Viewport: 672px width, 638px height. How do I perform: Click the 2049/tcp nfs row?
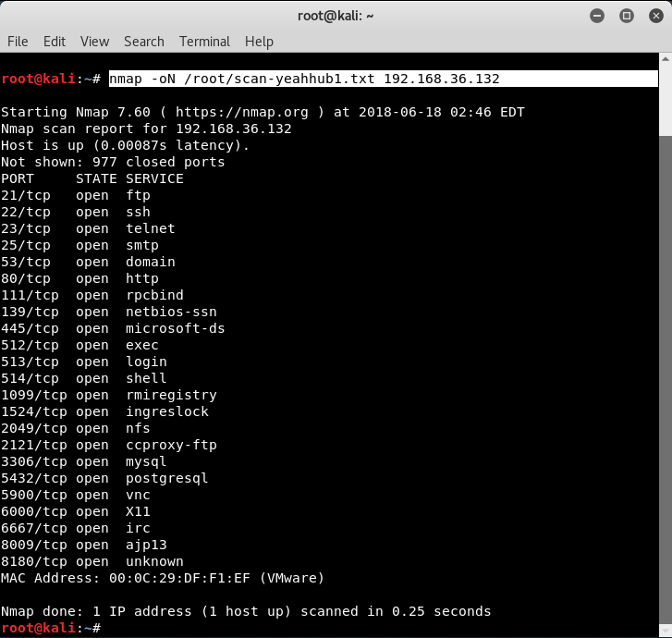(76, 428)
